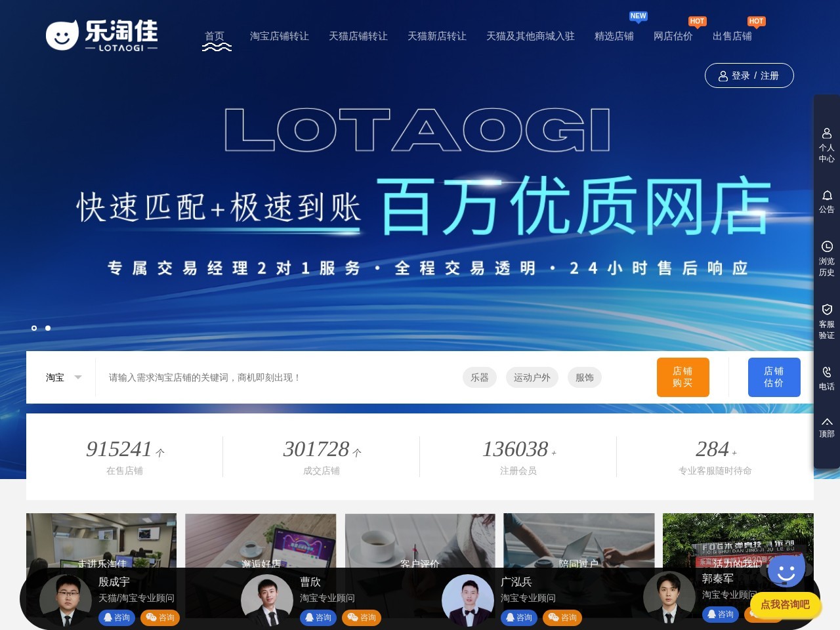Viewport: 840px width, 630px height.
Task: Open 首页 in the navigation bar
Action: [x=215, y=36]
